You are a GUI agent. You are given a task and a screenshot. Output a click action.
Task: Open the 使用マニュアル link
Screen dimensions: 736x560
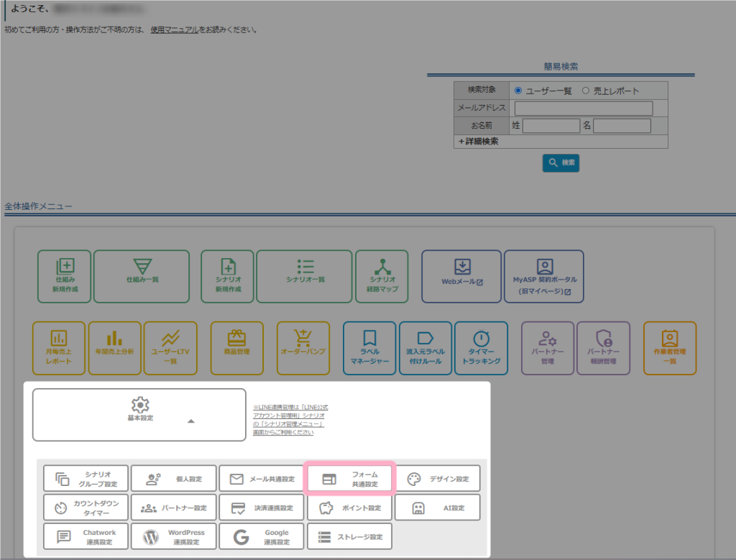click(174, 29)
